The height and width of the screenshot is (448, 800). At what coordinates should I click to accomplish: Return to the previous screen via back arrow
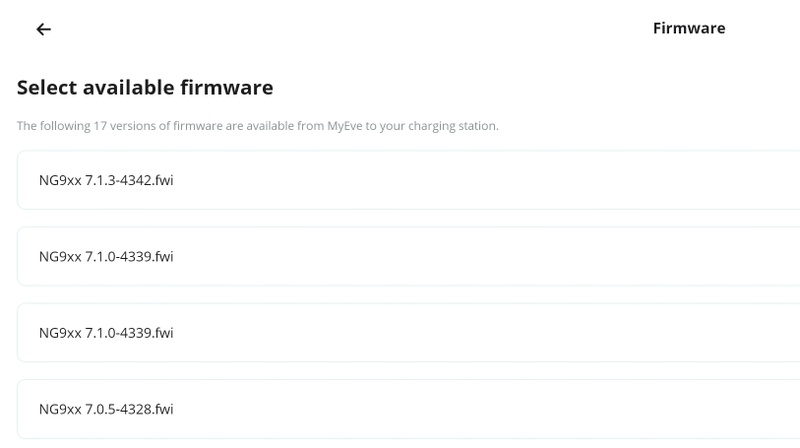click(x=43, y=29)
